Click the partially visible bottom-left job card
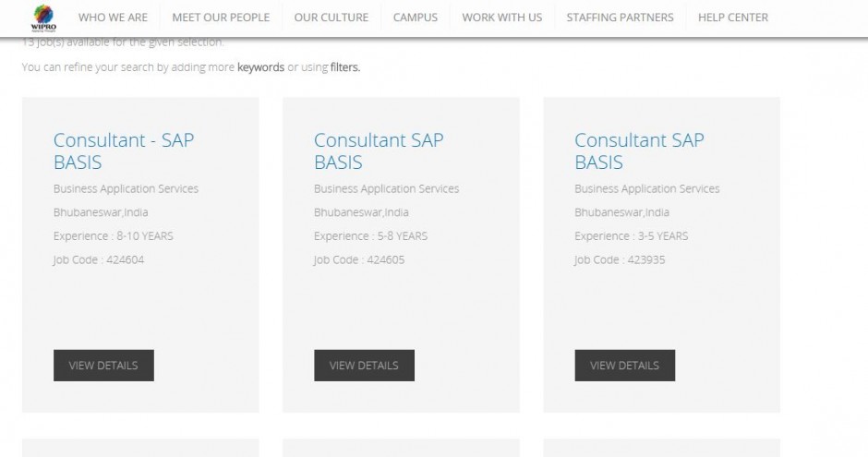Image resolution: width=868 pixels, height=457 pixels. pyautogui.click(x=140, y=449)
